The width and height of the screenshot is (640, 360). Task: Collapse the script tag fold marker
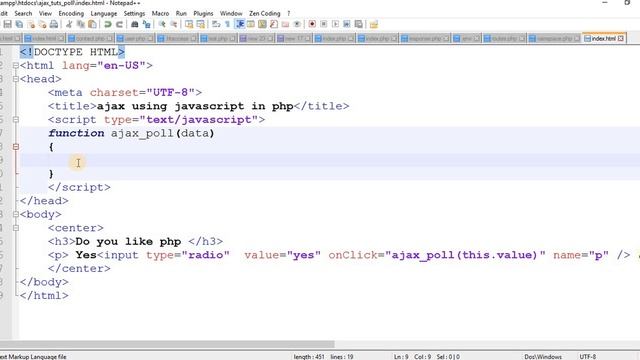(x=16, y=120)
